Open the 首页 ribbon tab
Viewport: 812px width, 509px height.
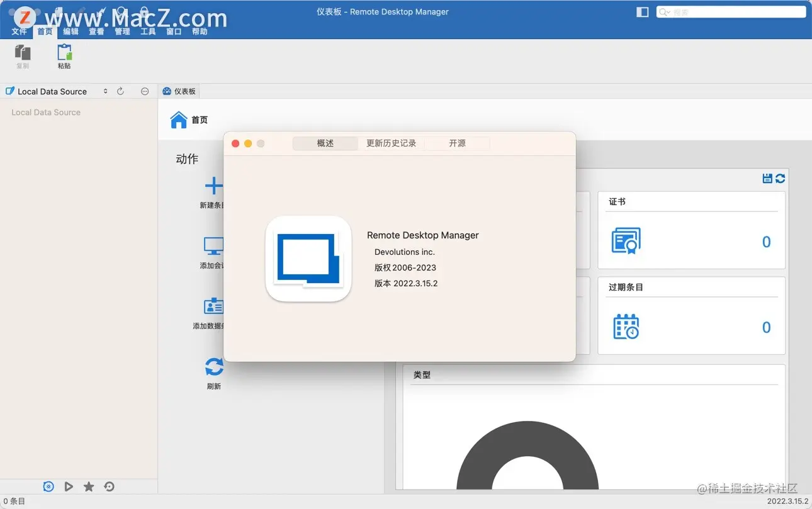tap(45, 31)
